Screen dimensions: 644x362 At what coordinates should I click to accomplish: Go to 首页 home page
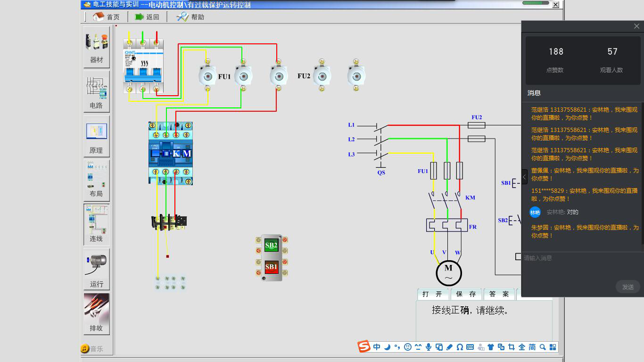[107, 17]
